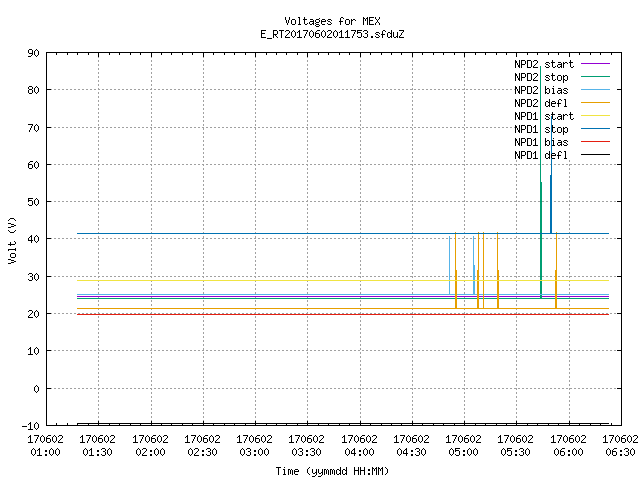Click the x-axis tick label 05:30
640x480 pixels.
[515, 452]
